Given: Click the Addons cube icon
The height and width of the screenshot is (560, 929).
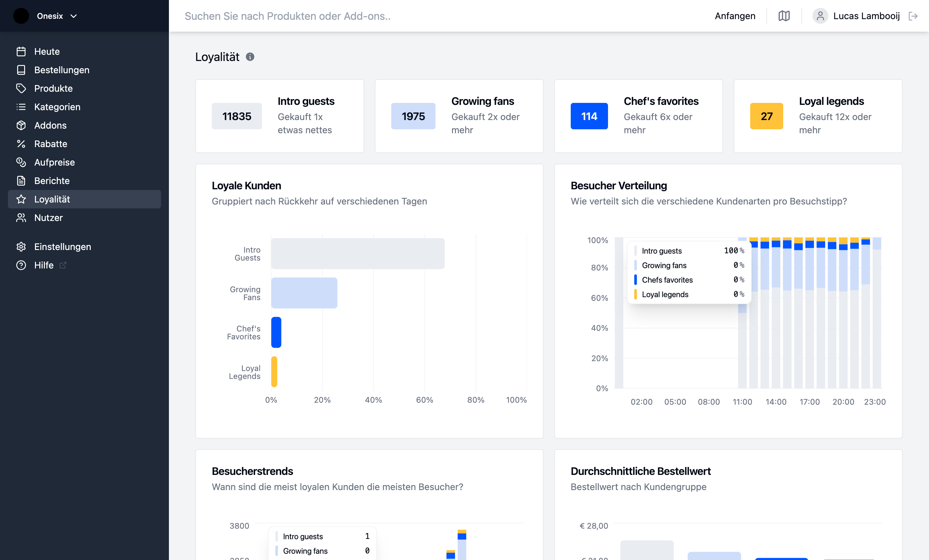Looking at the screenshot, I should (21, 126).
